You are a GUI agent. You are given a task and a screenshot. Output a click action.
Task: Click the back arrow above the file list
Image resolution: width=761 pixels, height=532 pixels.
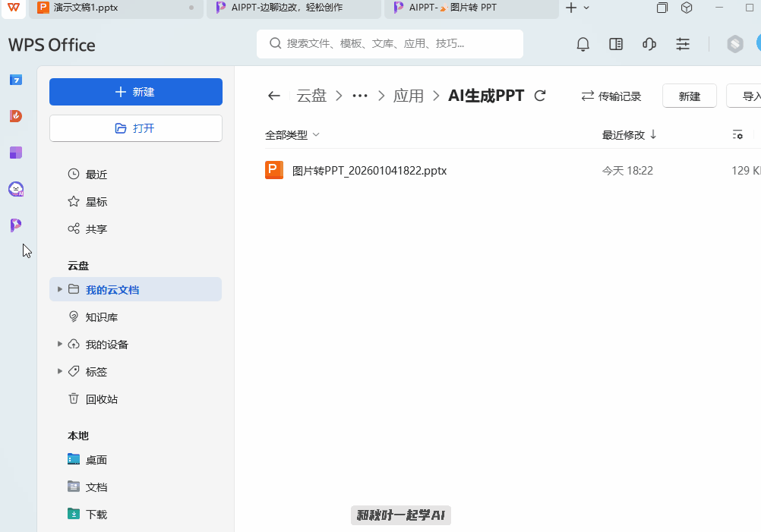click(x=273, y=96)
